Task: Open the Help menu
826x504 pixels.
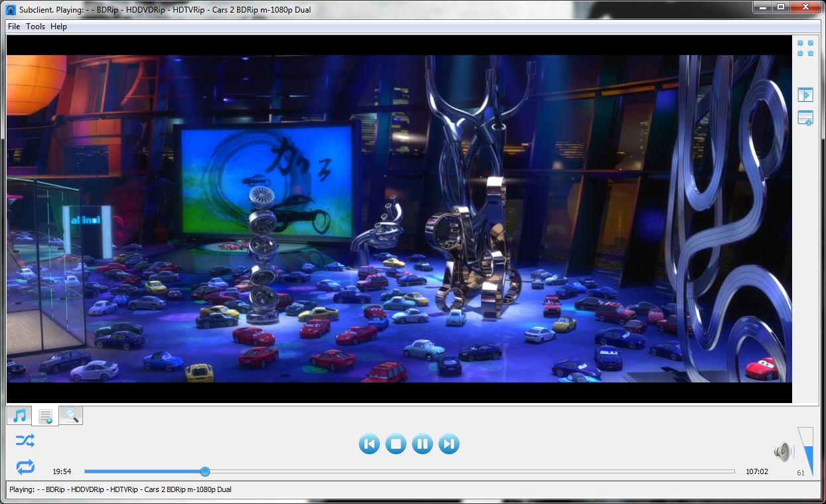Action: (59, 27)
